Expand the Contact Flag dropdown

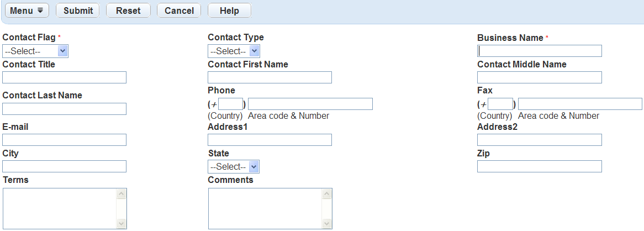pos(35,51)
